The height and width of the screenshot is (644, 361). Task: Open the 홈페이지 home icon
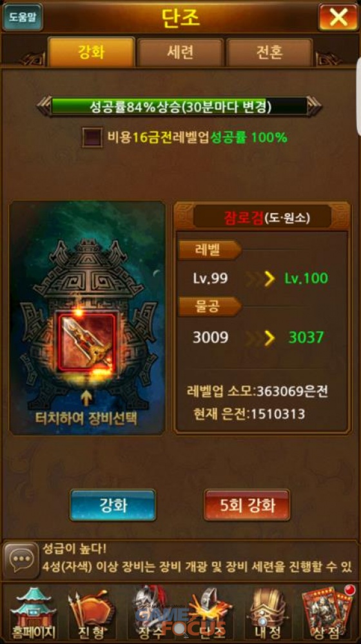pyautogui.click(x=33, y=613)
